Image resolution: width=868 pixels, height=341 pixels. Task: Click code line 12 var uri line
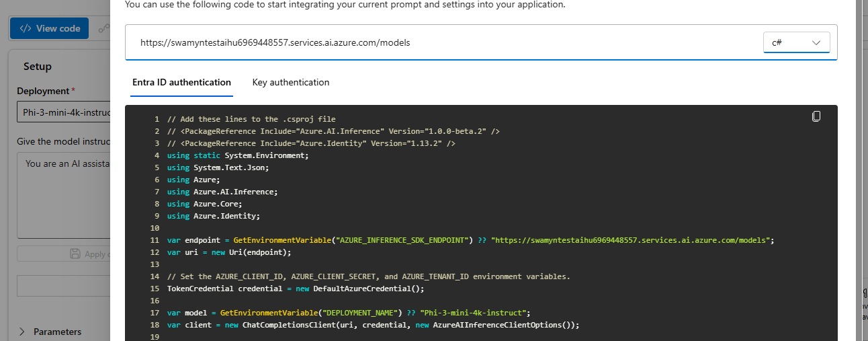pyautogui.click(x=229, y=252)
